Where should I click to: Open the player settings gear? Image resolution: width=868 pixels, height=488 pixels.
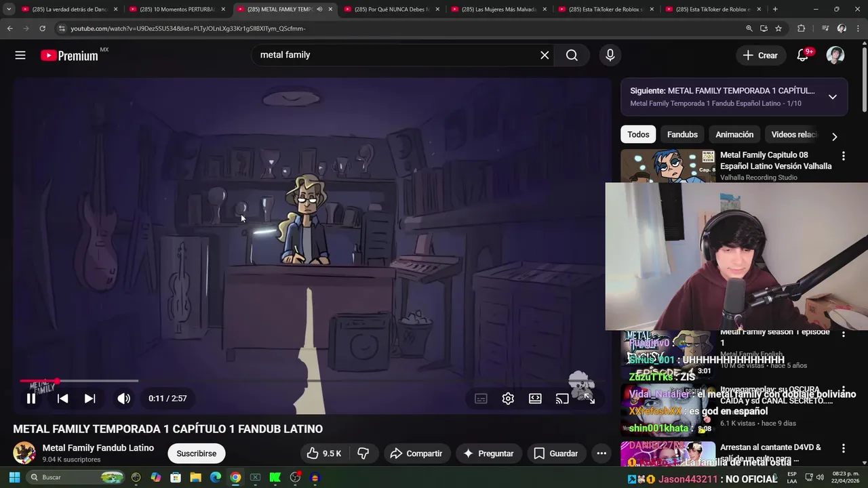coord(508,399)
